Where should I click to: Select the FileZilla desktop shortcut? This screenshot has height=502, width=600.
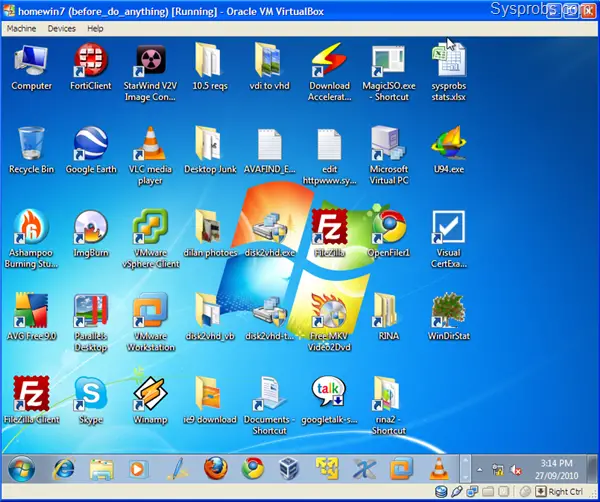click(329, 234)
